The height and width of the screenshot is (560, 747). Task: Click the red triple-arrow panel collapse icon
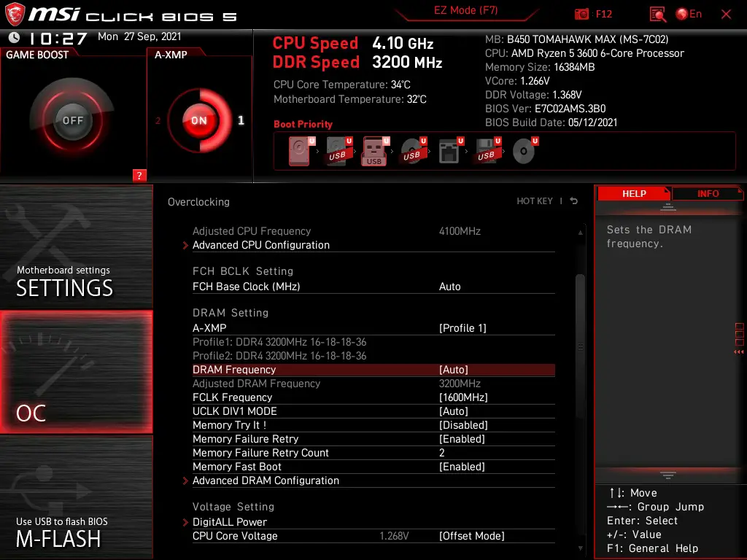(739, 352)
